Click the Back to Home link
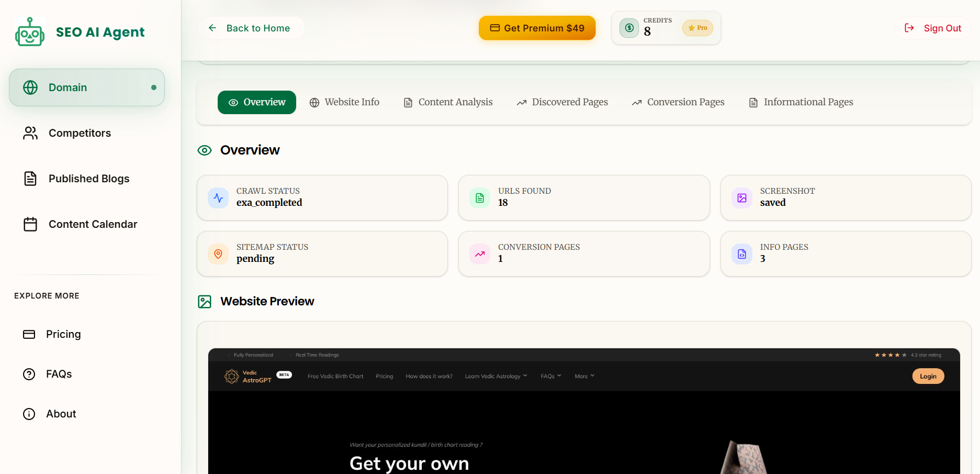The height and width of the screenshot is (474, 980). click(251, 28)
